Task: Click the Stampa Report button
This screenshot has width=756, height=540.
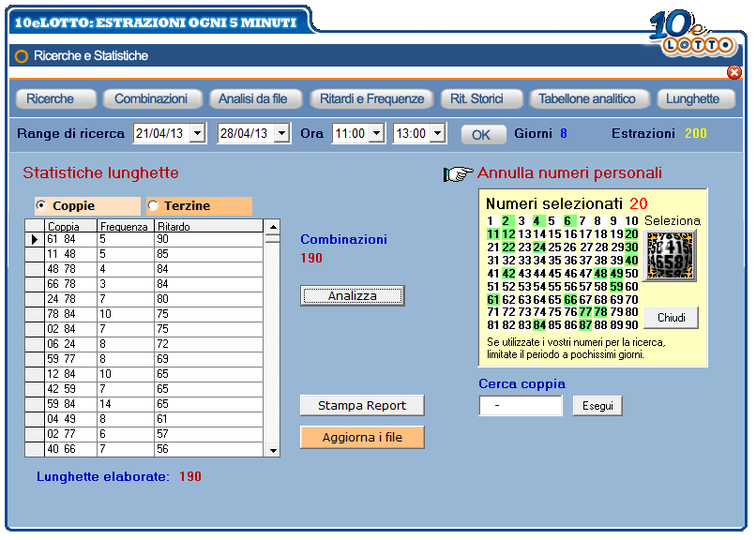Action: point(362,406)
